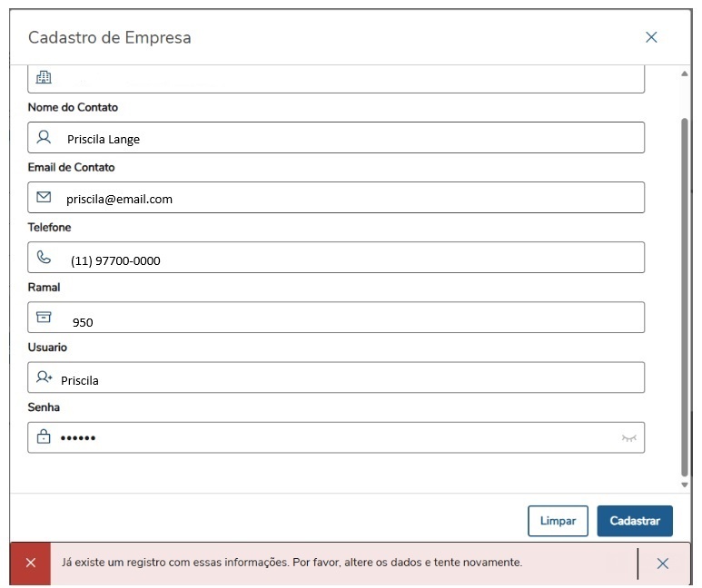Click the archive box icon in Ramal field
Image resolution: width=702 pixels, height=588 pixels.
(x=44, y=317)
